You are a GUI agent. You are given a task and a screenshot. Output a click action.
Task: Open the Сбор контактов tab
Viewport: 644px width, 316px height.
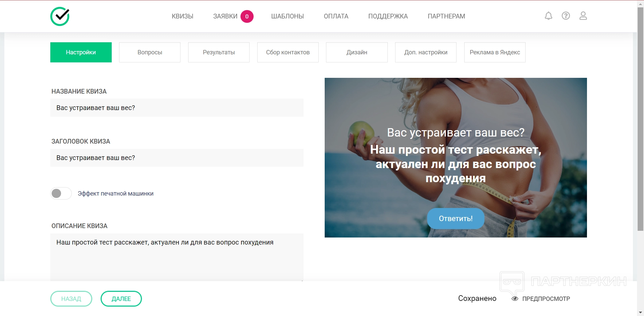[288, 52]
